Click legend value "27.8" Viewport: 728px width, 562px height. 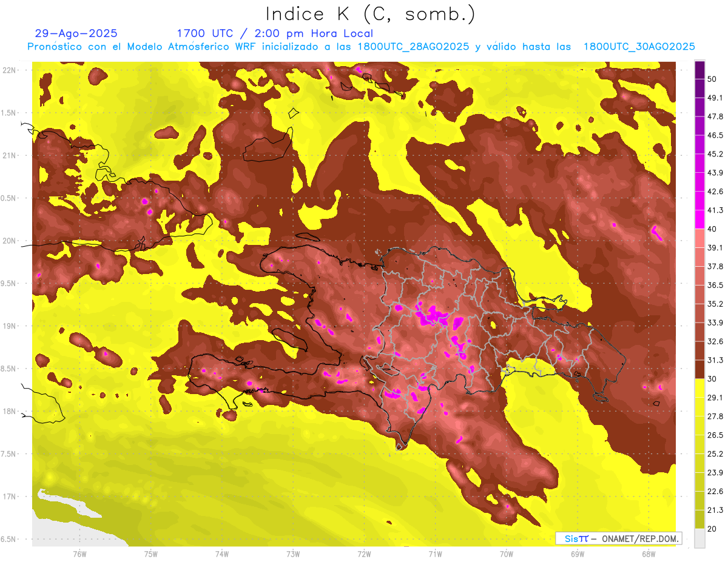point(715,416)
